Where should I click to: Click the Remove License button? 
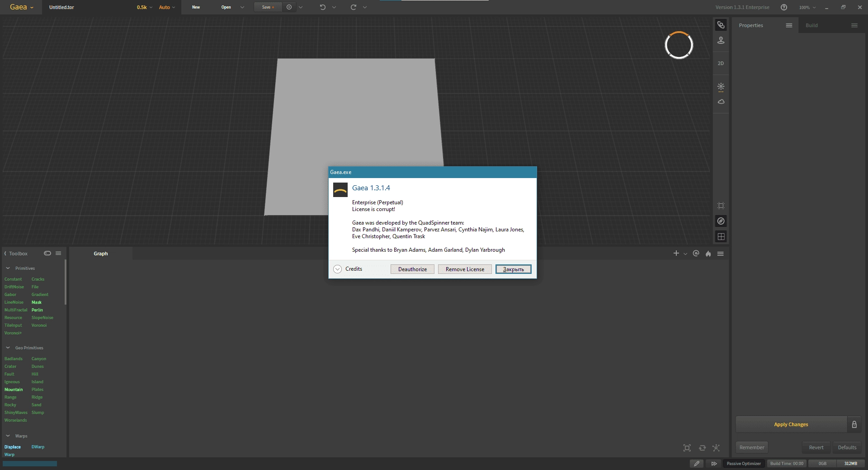tap(465, 269)
